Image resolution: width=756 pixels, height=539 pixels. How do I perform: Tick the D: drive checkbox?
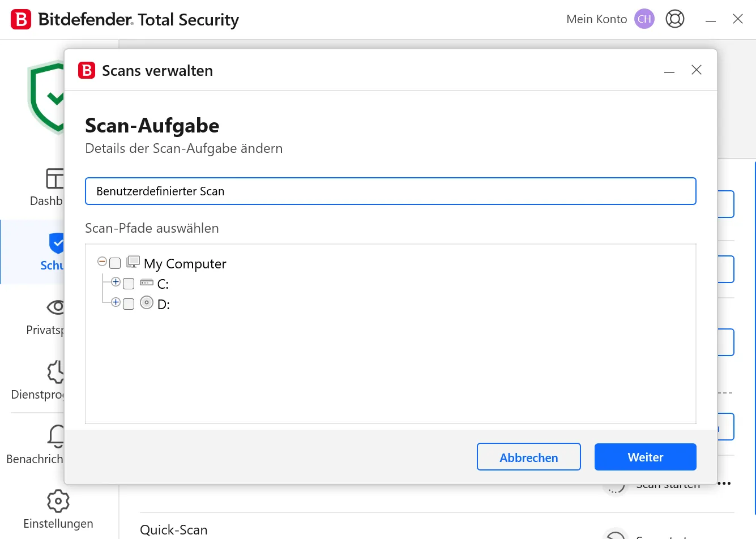click(x=129, y=304)
